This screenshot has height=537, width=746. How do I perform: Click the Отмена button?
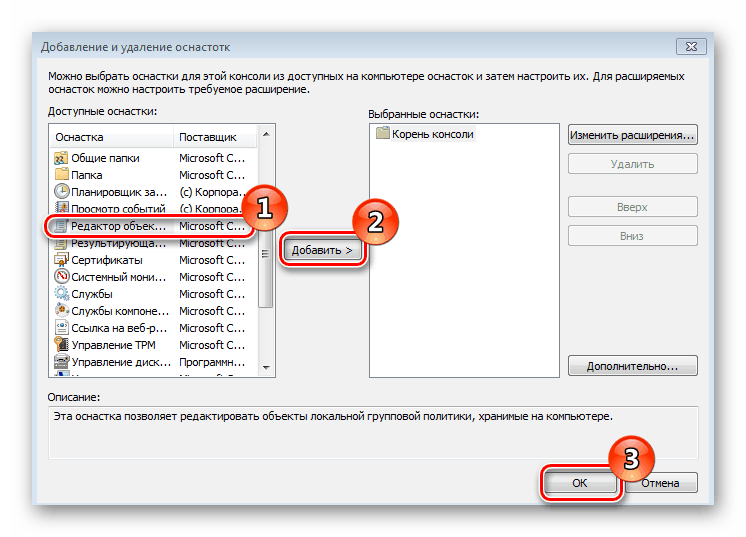point(660,483)
